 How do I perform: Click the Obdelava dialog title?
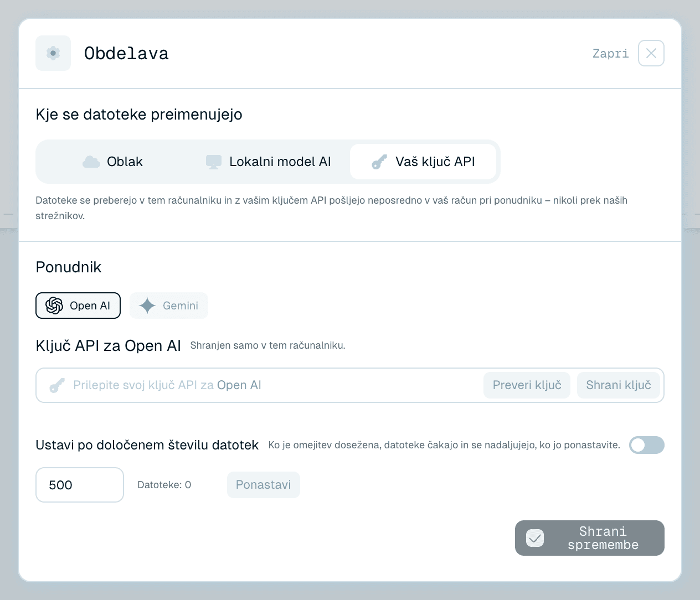point(126,53)
